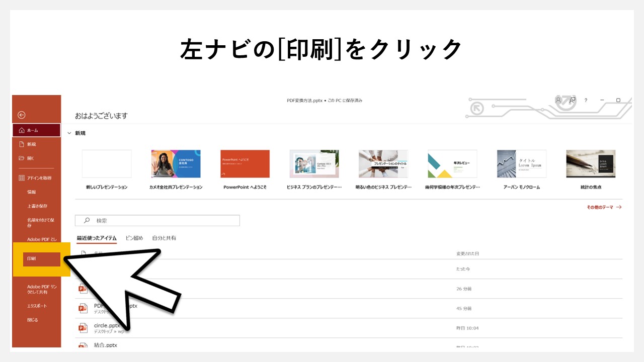
Task: Switch to the ピン留め tab
Action: [133, 238]
